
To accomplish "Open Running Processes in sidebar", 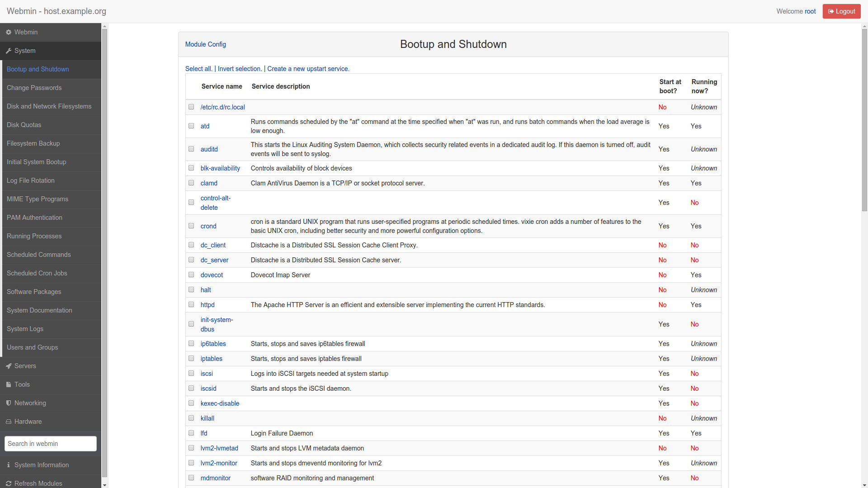I will point(34,236).
